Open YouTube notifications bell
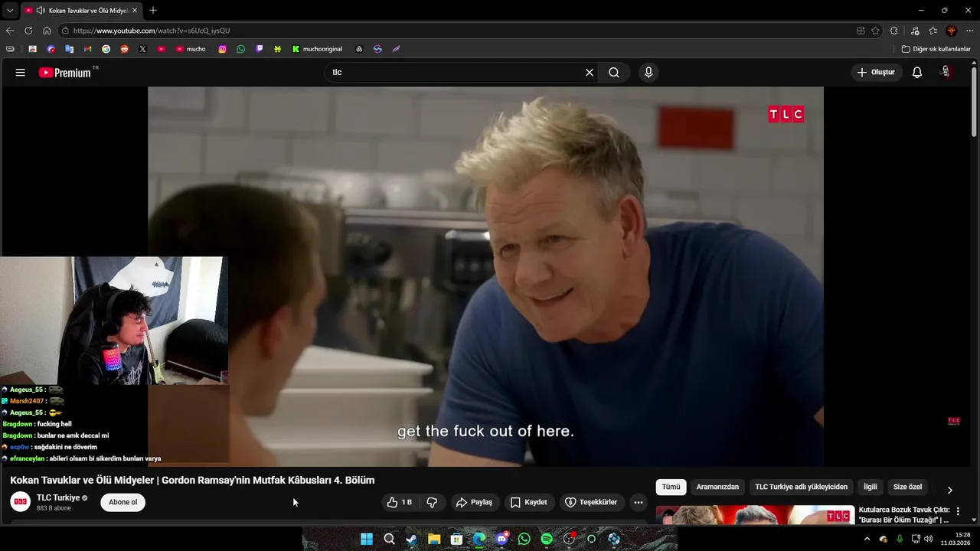The height and width of the screenshot is (551, 980). point(917,72)
